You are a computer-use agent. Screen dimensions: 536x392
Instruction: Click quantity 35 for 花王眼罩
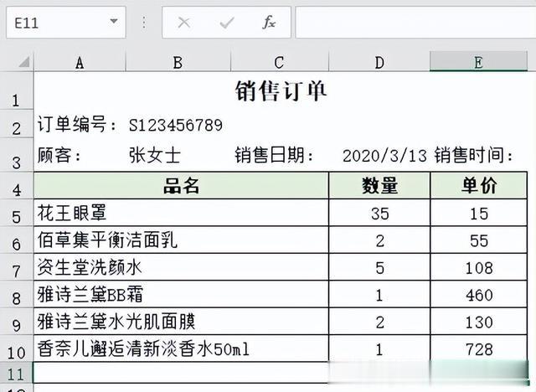coord(379,213)
